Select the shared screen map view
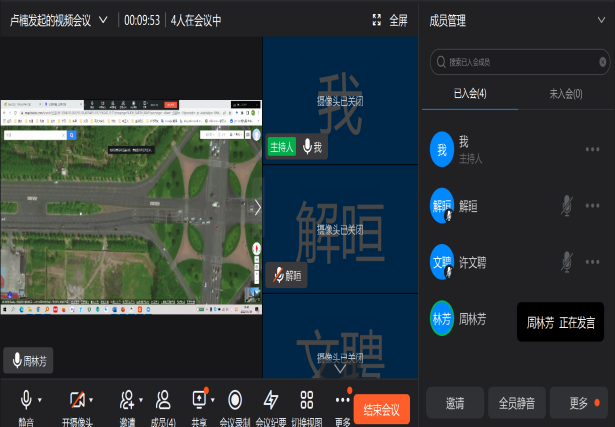Image resolution: width=615 pixels, height=427 pixels. tap(131, 207)
